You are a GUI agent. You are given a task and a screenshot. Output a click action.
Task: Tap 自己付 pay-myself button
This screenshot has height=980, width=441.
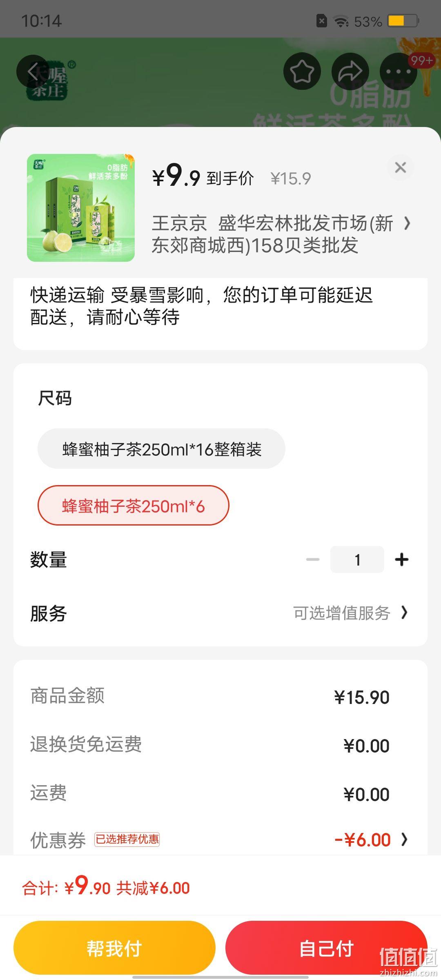[326, 948]
